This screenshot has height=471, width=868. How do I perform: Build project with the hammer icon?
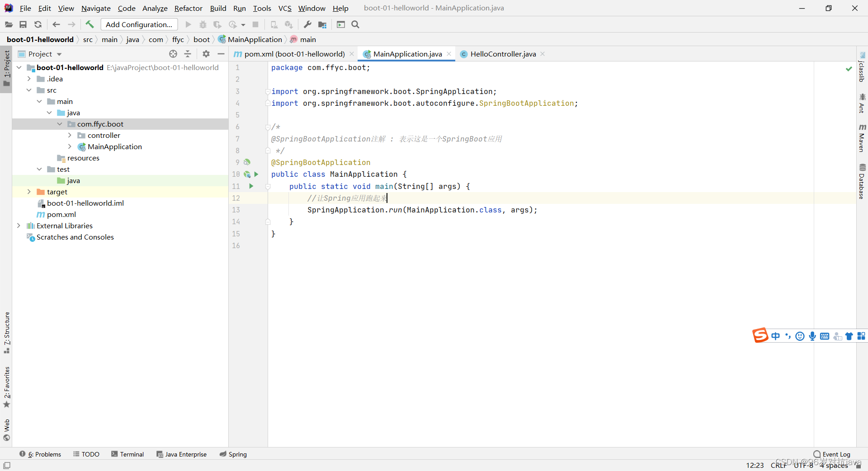pos(90,24)
